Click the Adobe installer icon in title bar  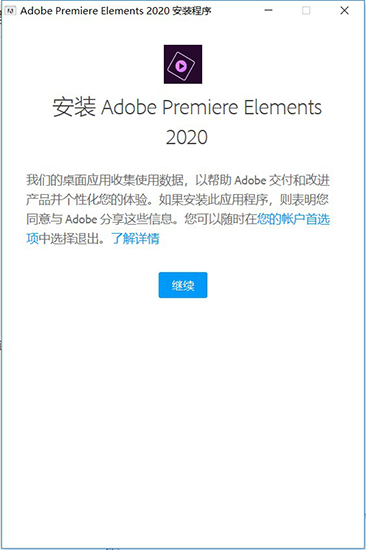pyautogui.click(x=11, y=11)
